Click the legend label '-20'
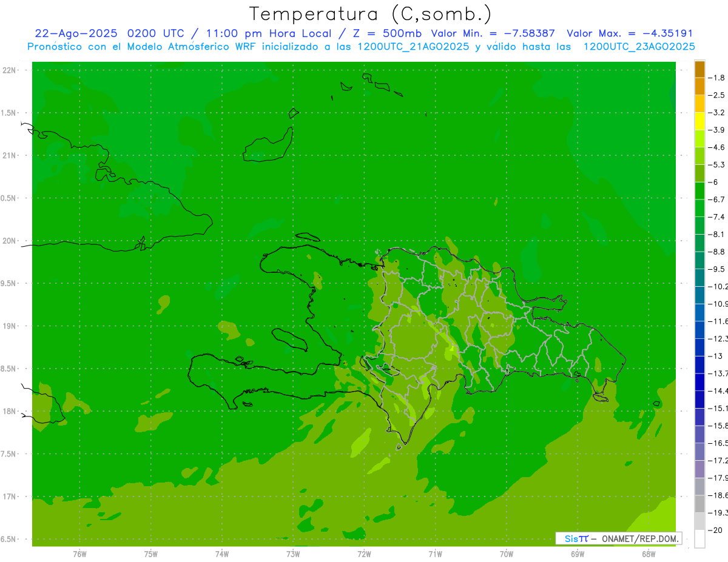 pyautogui.click(x=715, y=530)
